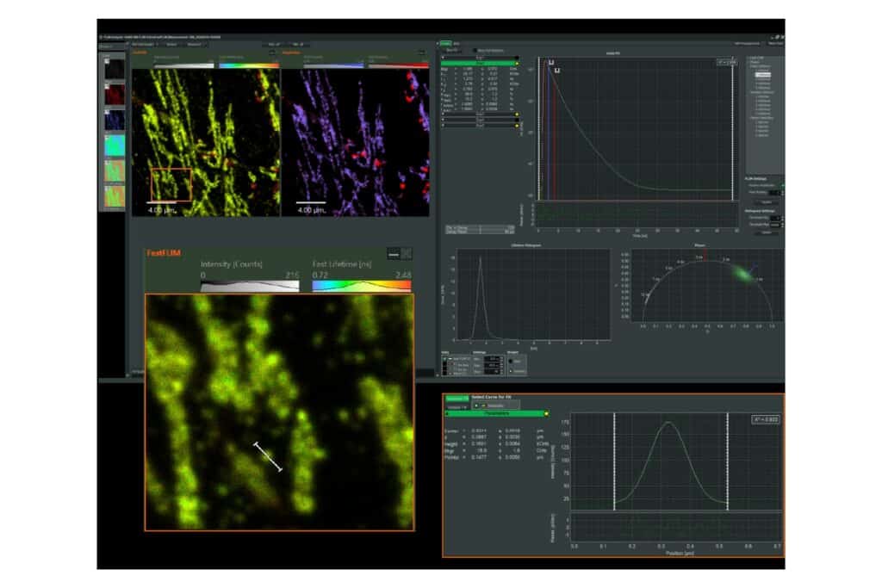Click the chi-squared value box on decay plot
The height and width of the screenshot is (588, 882).
click(728, 62)
